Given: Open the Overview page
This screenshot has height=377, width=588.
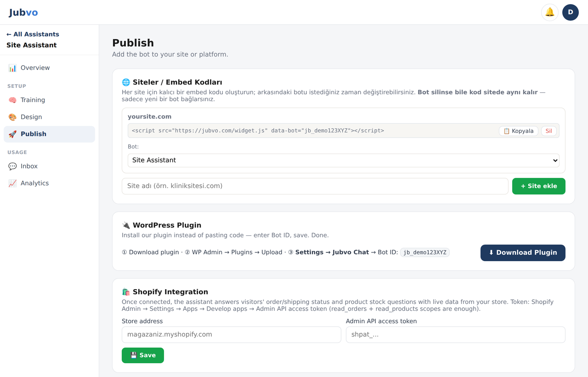Looking at the screenshot, I should click(x=49, y=68).
